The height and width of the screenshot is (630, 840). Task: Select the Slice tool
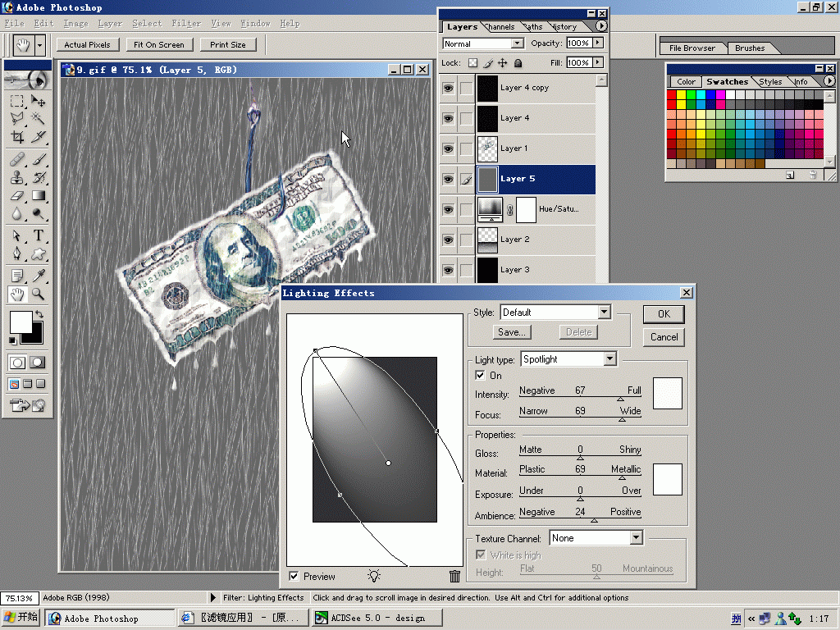[x=38, y=137]
